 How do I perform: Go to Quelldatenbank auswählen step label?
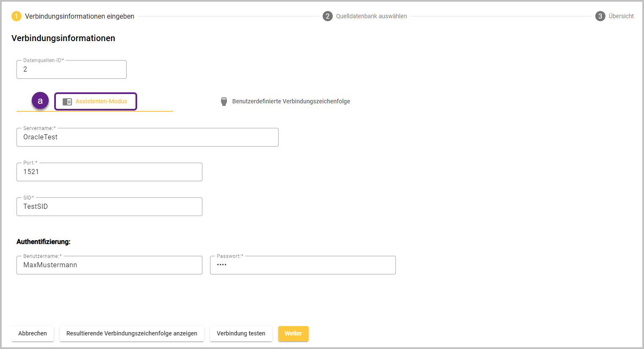371,16
